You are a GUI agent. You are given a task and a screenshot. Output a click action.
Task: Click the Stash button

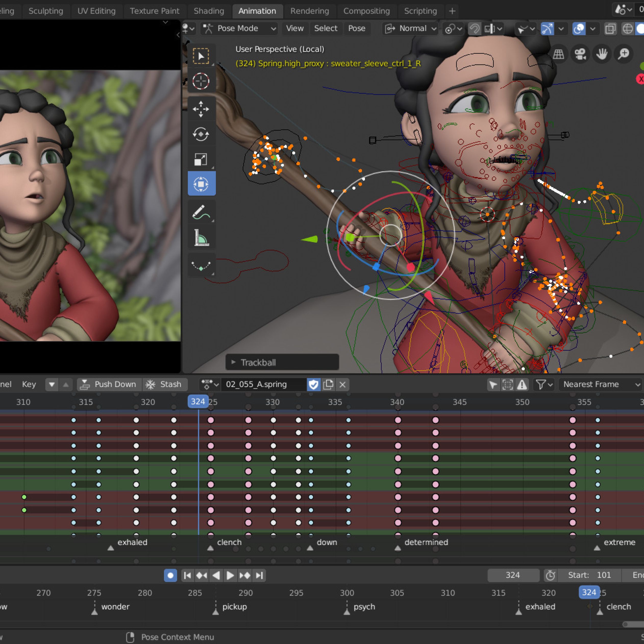165,384
